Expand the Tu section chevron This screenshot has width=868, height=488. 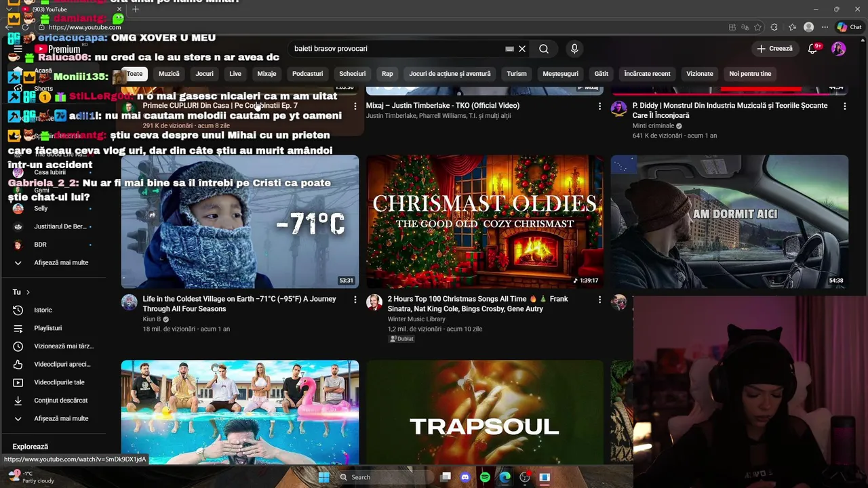28,292
